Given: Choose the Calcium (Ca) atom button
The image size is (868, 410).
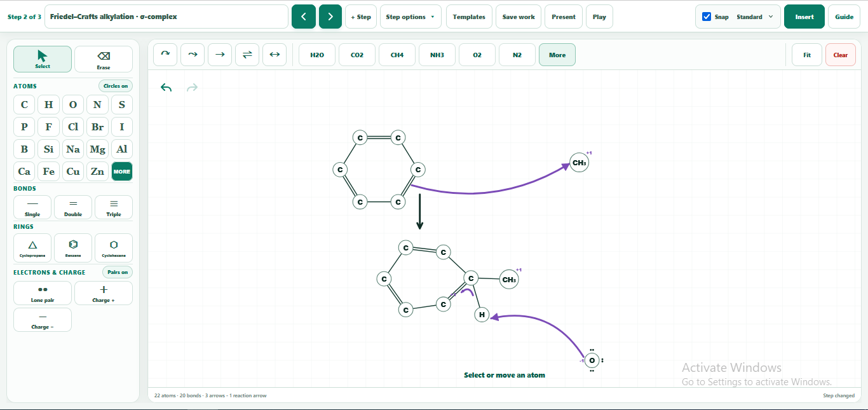Looking at the screenshot, I should [24, 172].
